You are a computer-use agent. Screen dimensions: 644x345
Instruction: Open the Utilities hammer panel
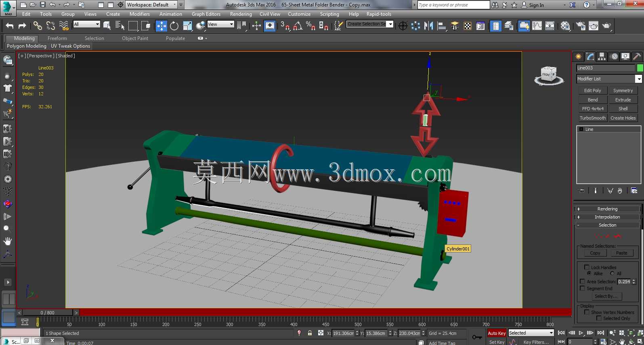pos(637,57)
